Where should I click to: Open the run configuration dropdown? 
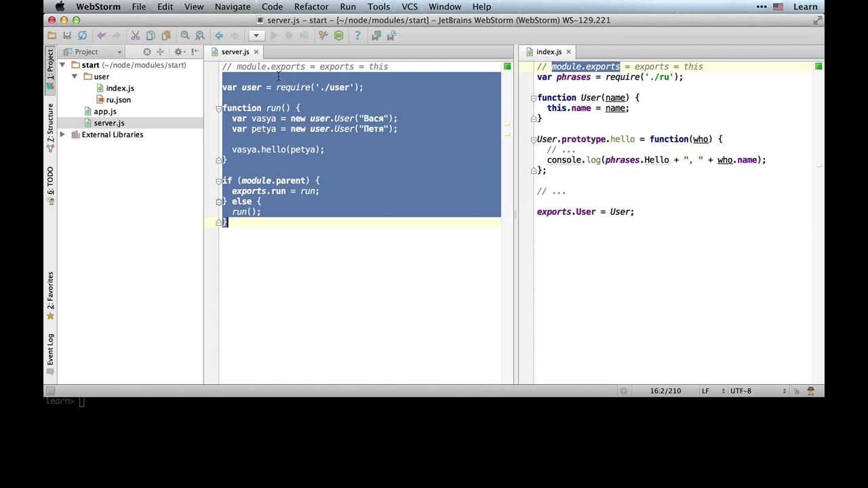pos(256,35)
